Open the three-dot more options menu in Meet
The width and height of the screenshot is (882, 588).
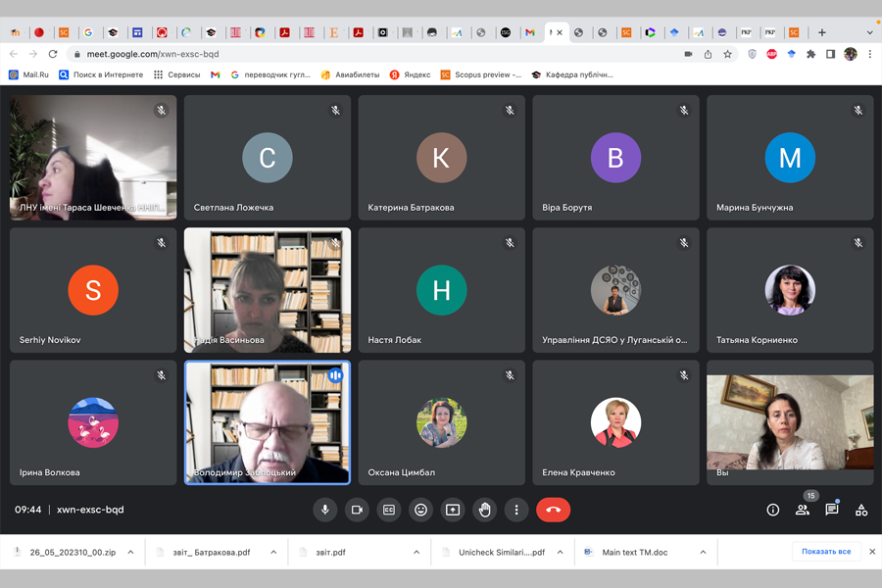pyautogui.click(x=516, y=510)
